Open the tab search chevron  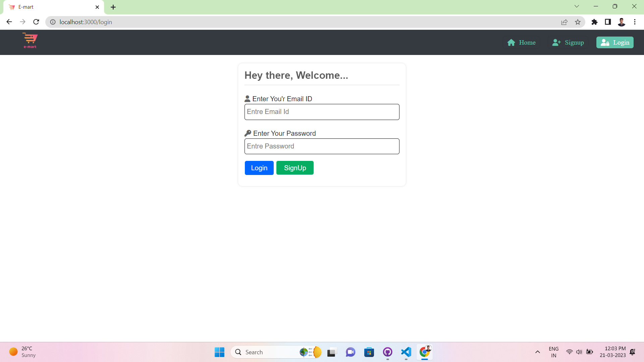coord(577,6)
